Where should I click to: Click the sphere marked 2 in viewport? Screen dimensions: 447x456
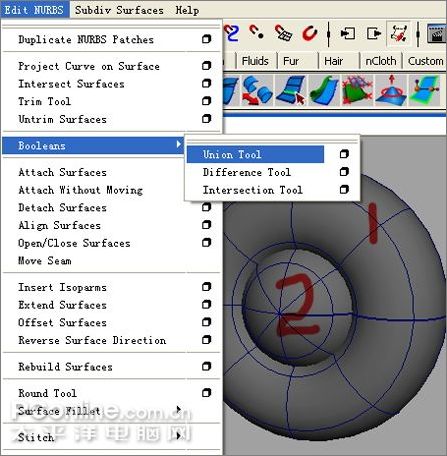[298, 305]
